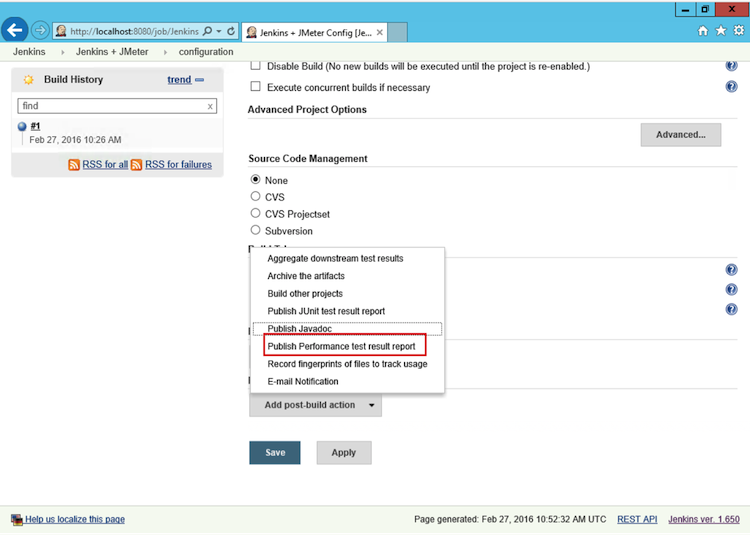Toggle Execute concurrent builds checkbox
Viewport: 750px width, 535px height.
(256, 87)
